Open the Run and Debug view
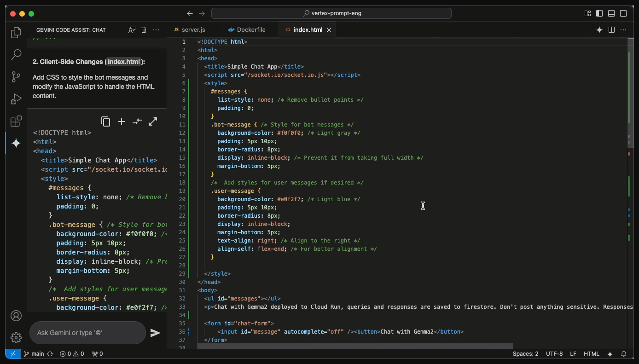The image size is (639, 364). pyautogui.click(x=16, y=99)
